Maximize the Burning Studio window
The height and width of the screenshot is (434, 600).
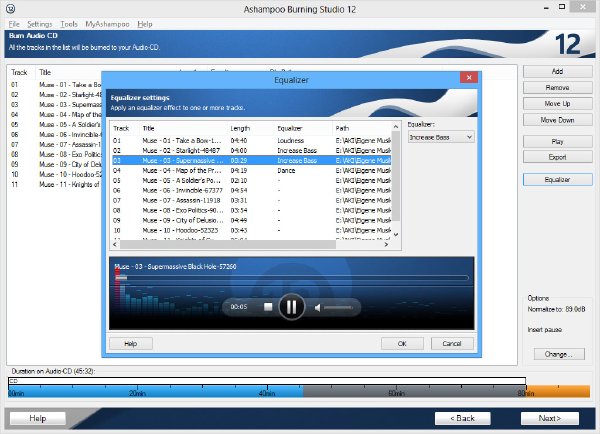[562, 7]
